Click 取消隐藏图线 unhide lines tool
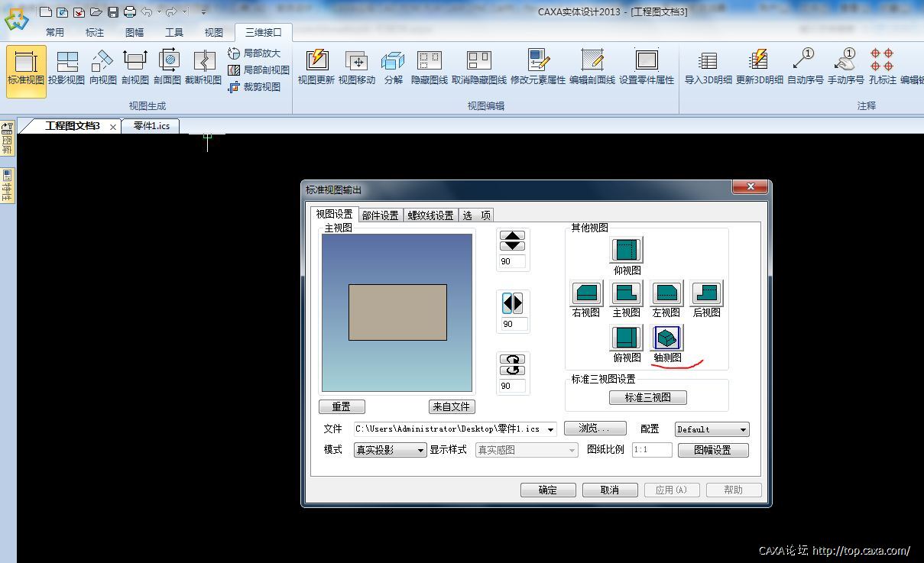Screen dimensions: 924x563 [x=479, y=69]
